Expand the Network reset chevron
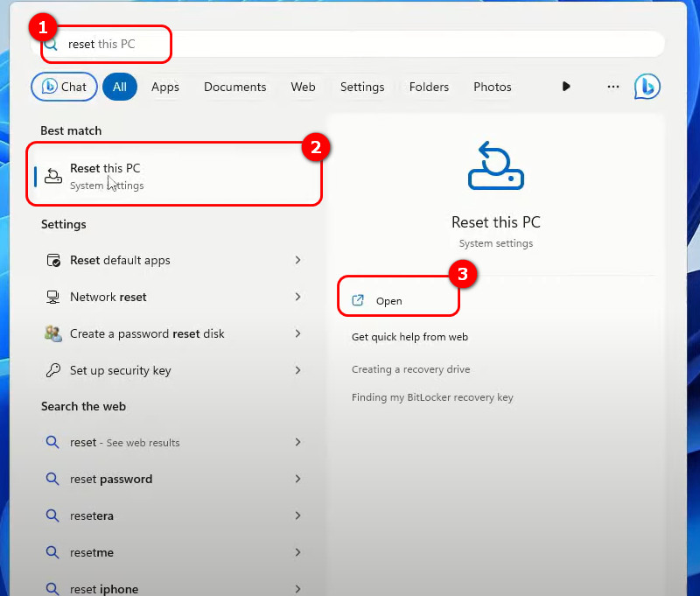700x596 pixels. [x=297, y=297]
